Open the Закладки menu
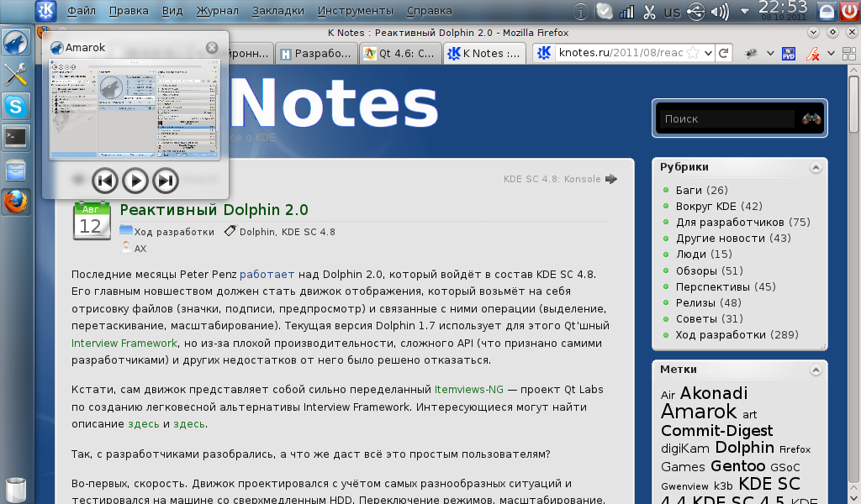 pyautogui.click(x=277, y=10)
